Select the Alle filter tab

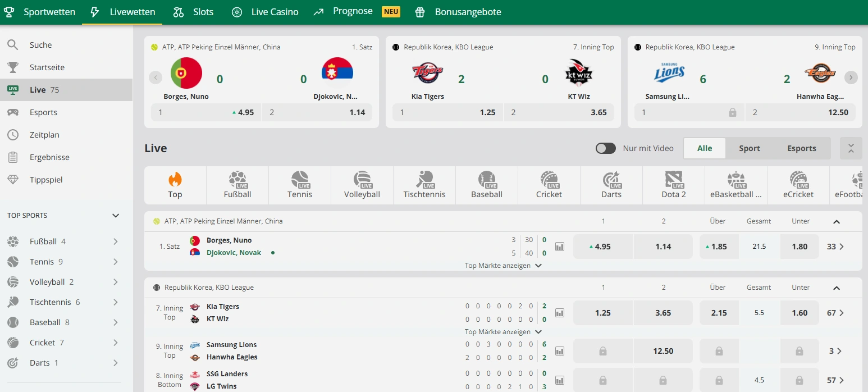705,148
